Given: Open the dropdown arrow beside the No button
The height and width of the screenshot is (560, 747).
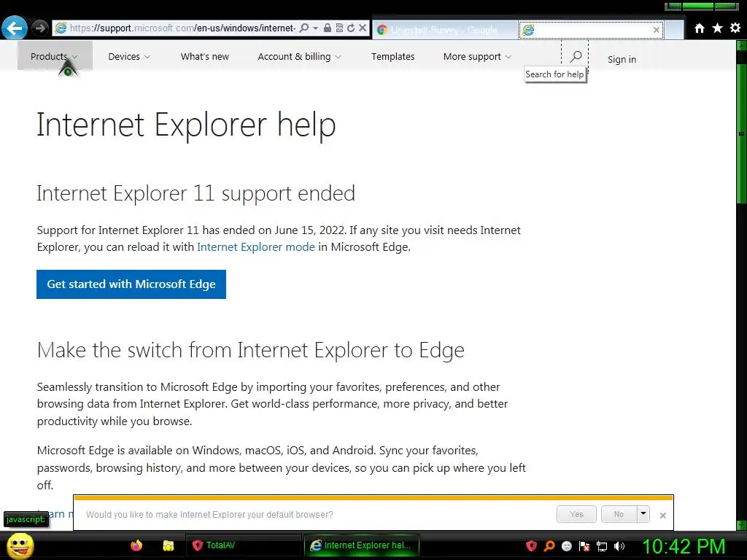Looking at the screenshot, I should pyautogui.click(x=643, y=514).
